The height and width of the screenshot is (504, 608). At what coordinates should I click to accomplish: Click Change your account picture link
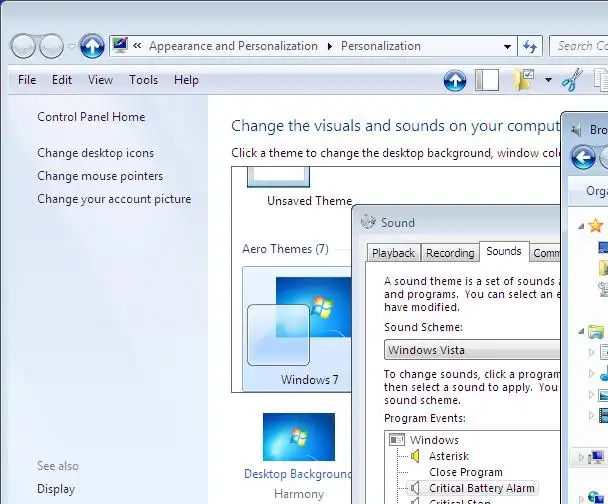click(x=114, y=199)
